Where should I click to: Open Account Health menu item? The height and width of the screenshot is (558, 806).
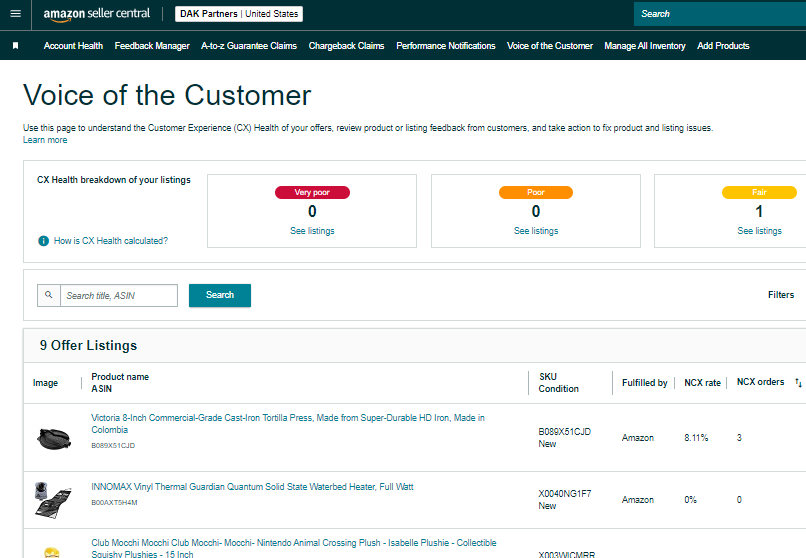tap(73, 46)
